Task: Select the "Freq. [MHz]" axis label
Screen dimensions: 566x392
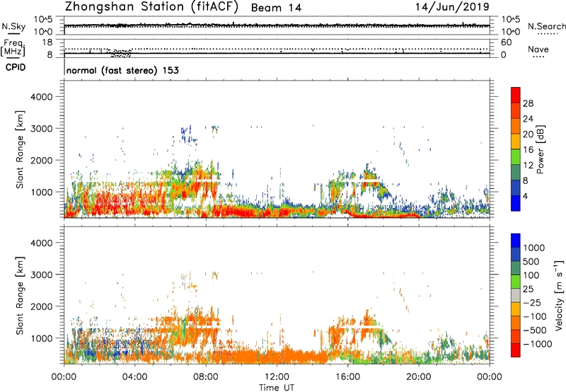Action: point(13,48)
